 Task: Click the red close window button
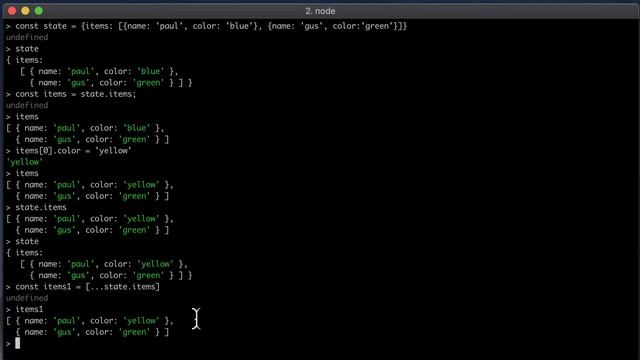coord(12,11)
